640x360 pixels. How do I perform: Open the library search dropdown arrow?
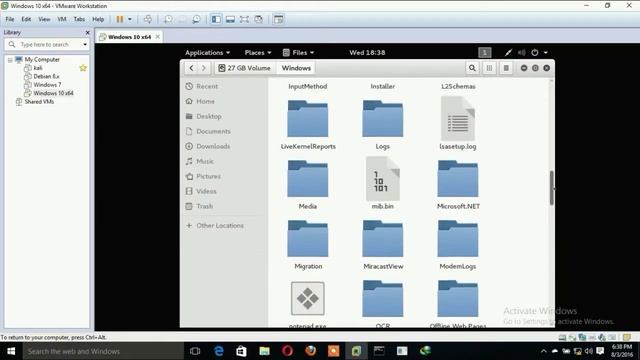85,44
